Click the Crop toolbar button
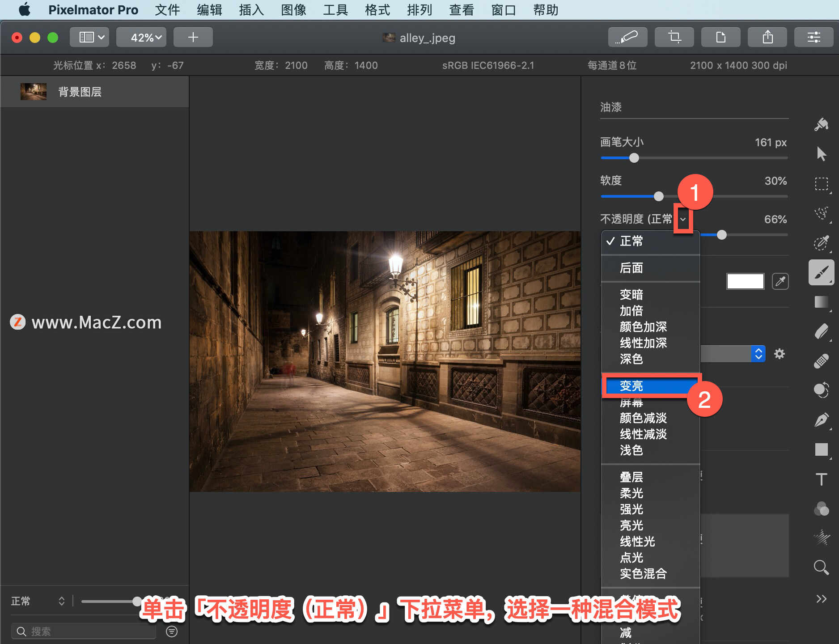This screenshot has width=839, height=644. click(674, 37)
